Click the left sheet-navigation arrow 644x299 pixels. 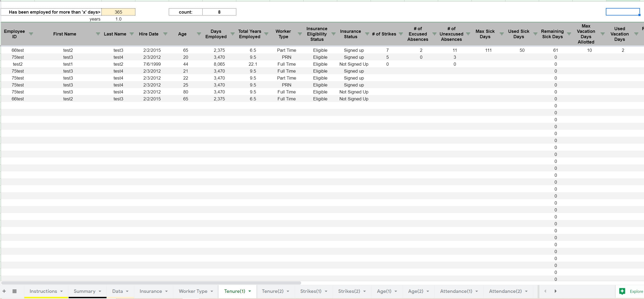pyautogui.click(x=545, y=291)
